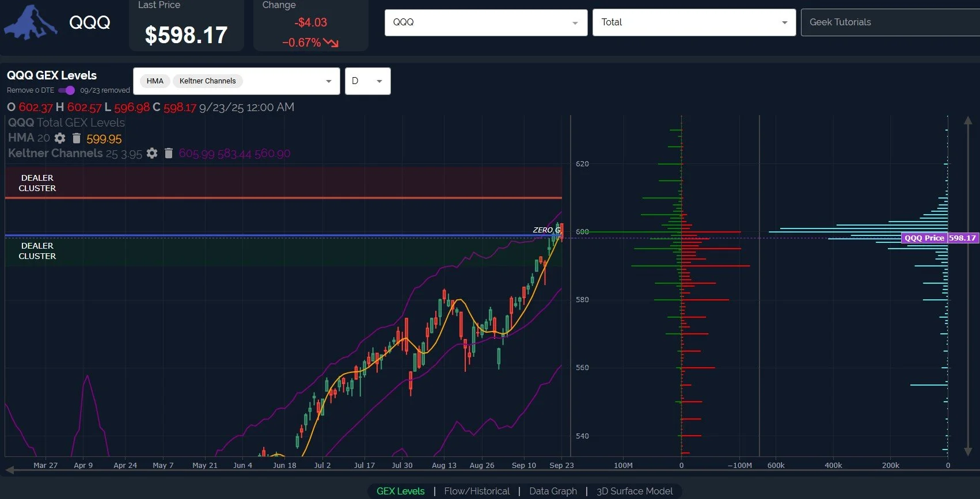Click the Keltner values 605.99 583.44 560.90
This screenshot has height=499, width=980.
(234, 154)
